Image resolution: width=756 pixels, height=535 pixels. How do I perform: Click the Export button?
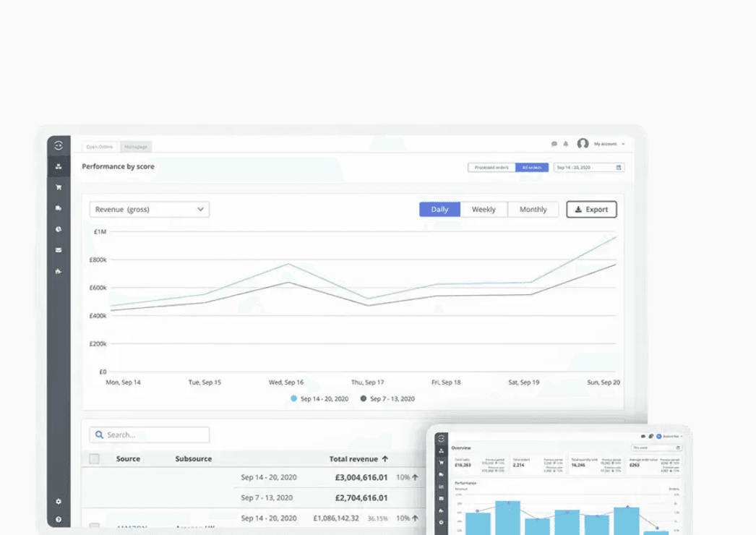tap(592, 210)
